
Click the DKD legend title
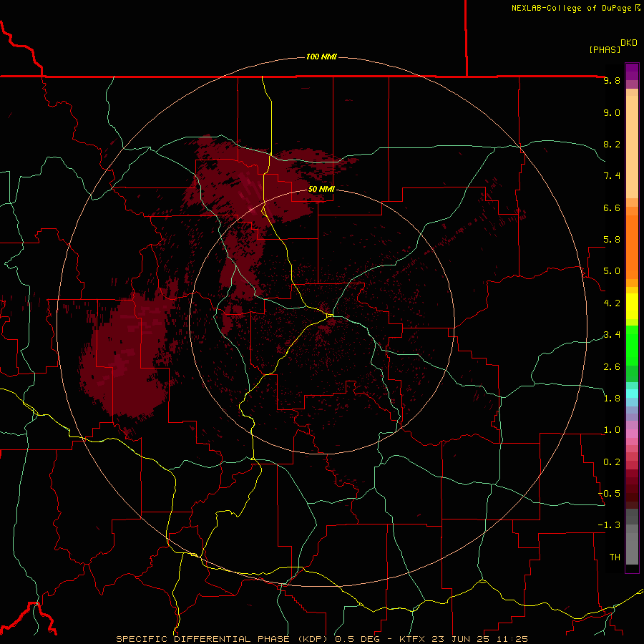pyautogui.click(x=629, y=42)
